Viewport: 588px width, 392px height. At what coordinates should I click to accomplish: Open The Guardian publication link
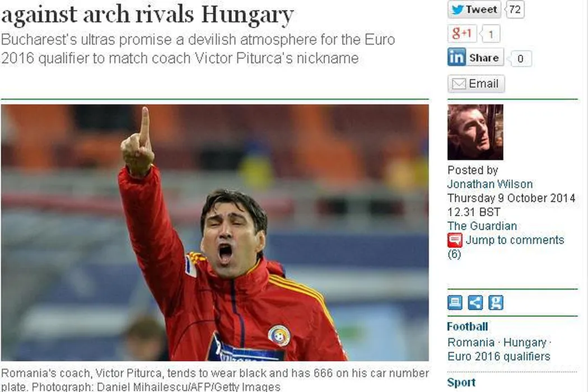pos(482,226)
